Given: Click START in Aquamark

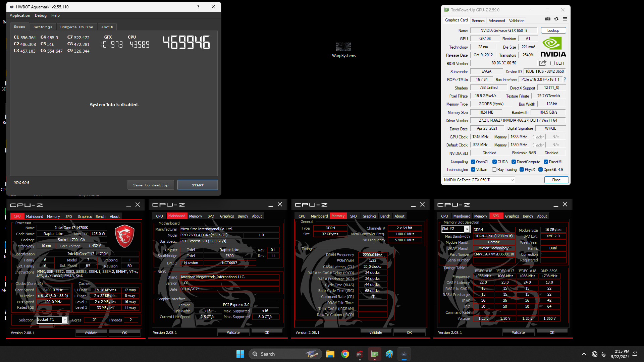Looking at the screenshot, I should click(198, 185).
